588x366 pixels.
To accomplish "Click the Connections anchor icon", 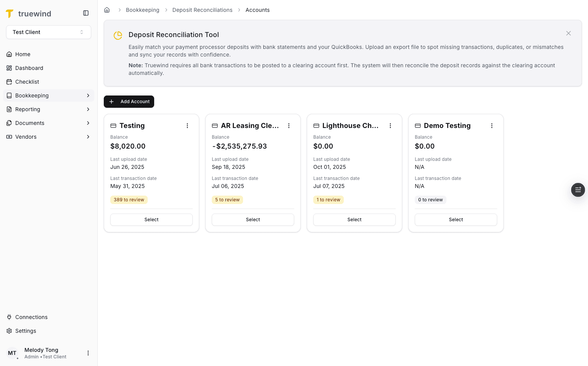I will (9, 317).
